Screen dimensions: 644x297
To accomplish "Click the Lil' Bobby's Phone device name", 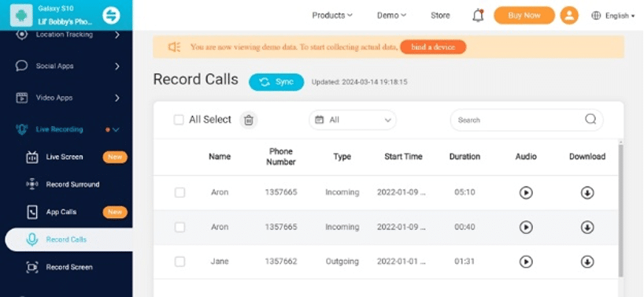I will click(x=65, y=22).
